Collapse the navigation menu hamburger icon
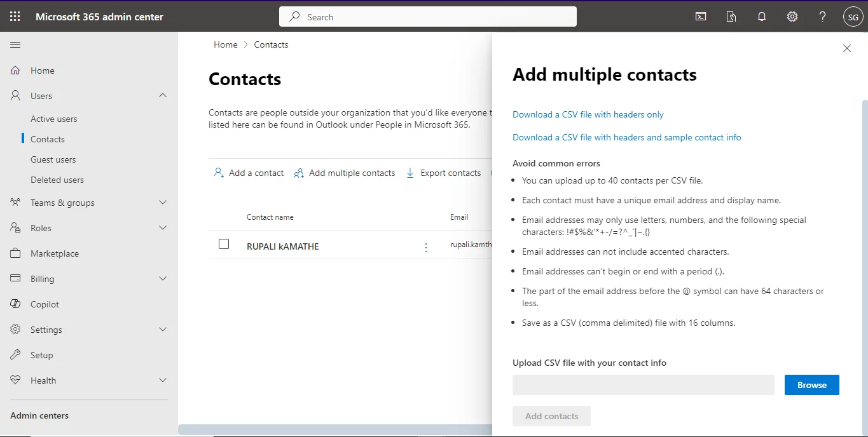The width and height of the screenshot is (868, 437). pos(15,44)
